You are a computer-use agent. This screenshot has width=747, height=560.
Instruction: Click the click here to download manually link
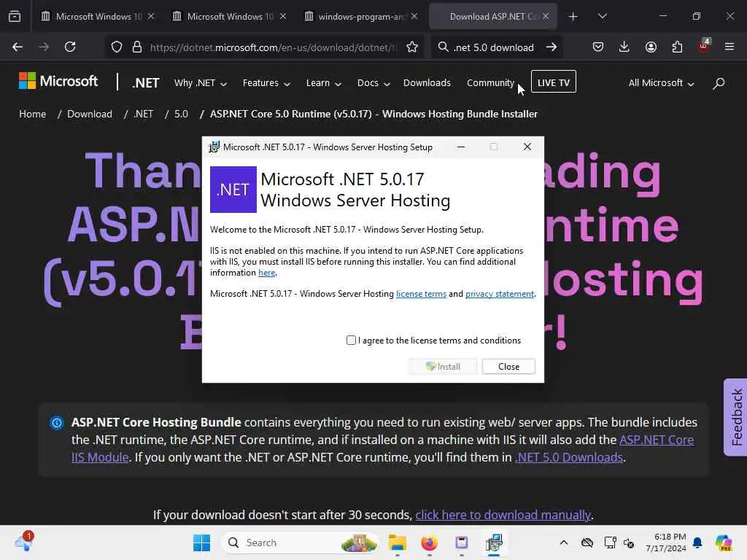tap(503, 516)
